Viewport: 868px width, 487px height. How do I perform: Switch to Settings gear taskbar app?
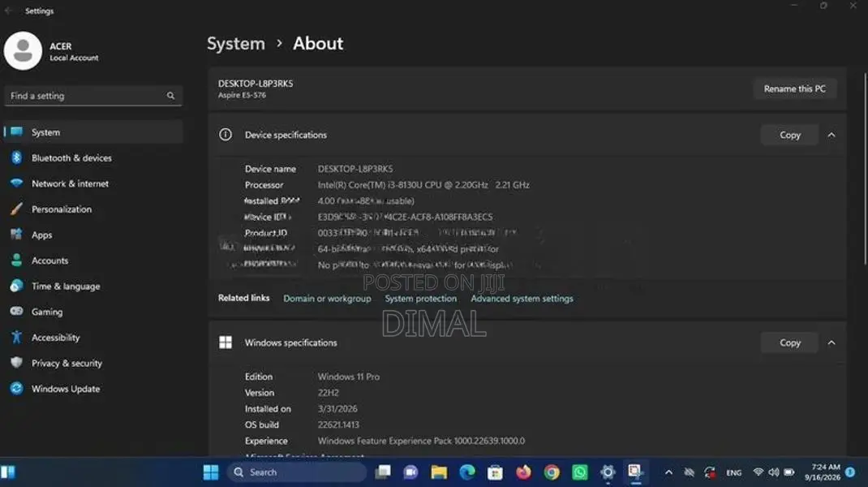[x=608, y=472]
